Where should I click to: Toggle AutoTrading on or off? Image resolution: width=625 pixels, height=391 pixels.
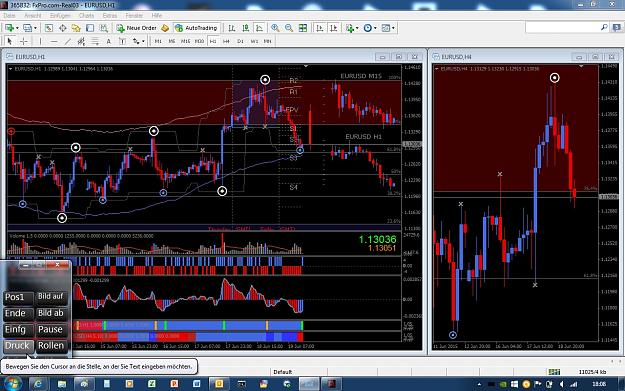(x=197, y=28)
